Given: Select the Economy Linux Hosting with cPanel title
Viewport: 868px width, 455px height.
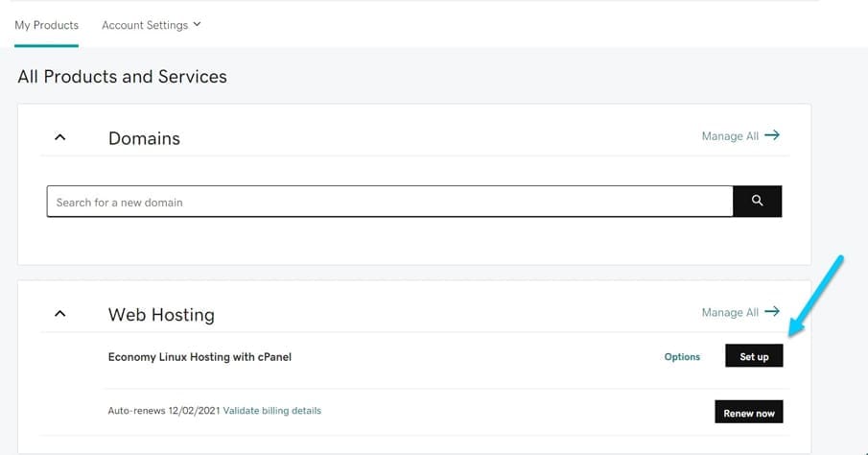Looking at the screenshot, I should click(199, 357).
